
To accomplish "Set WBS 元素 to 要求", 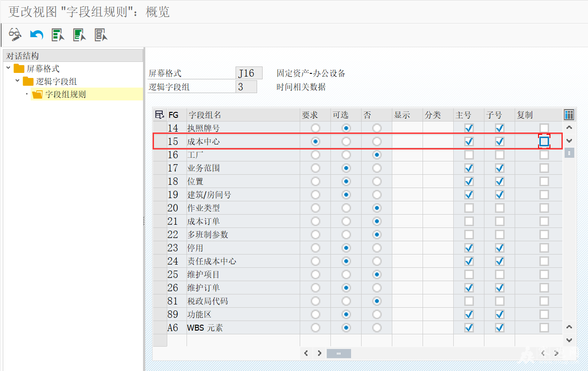I will click(x=315, y=327).
